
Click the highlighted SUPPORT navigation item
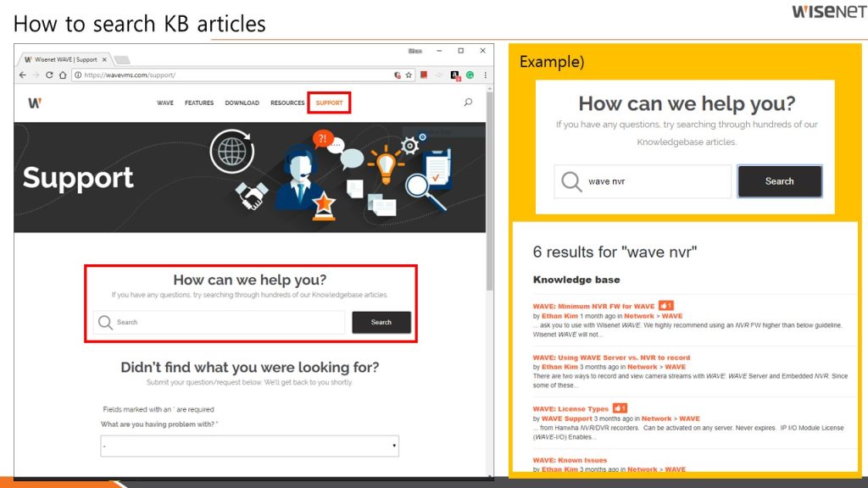pyautogui.click(x=329, y=102)
